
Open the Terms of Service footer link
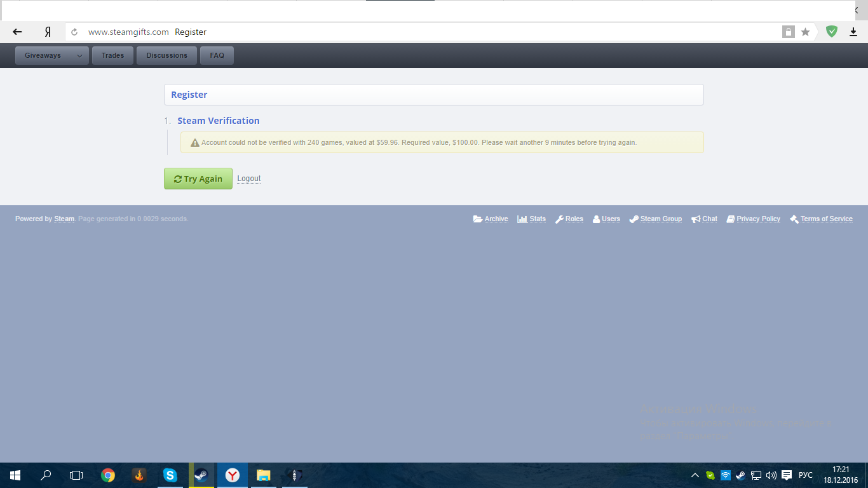[822, 219]
